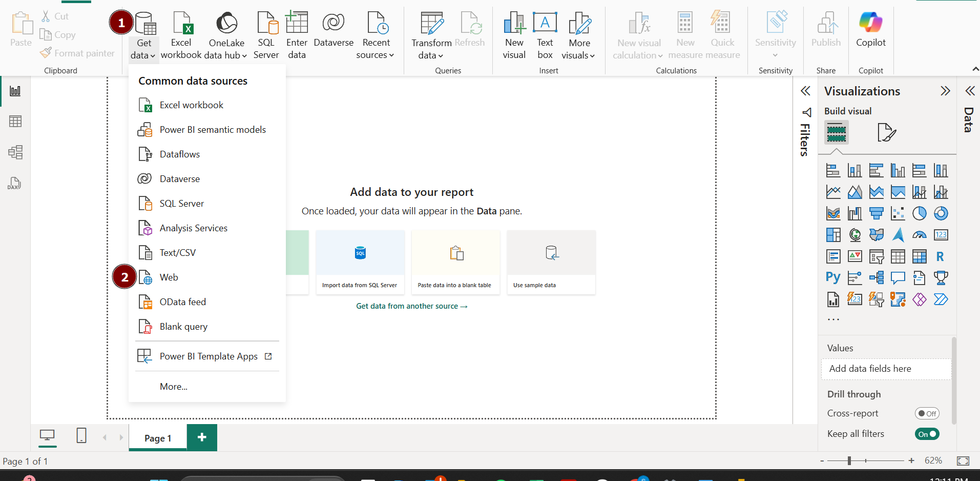Click Paste data into a blank table card
The image size is (980, 481).
click(x=455, y=262)
